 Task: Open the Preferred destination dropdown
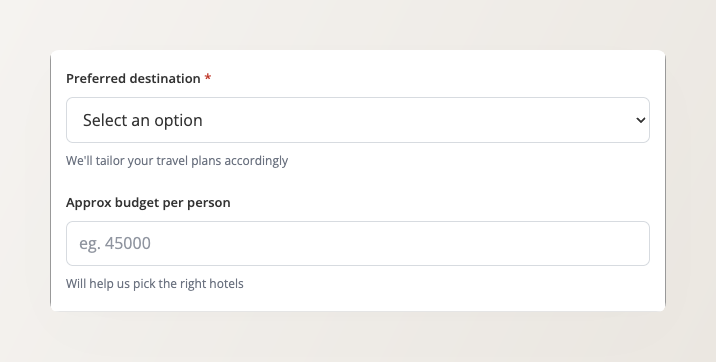point(358,120)
